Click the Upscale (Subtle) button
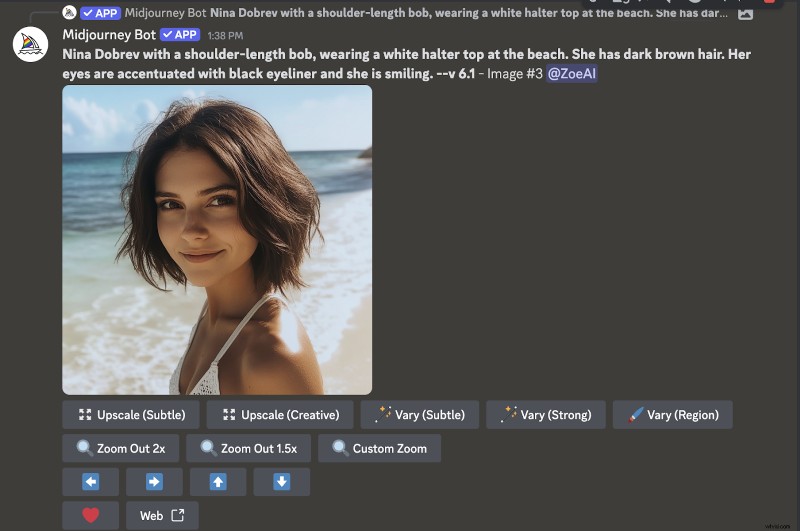Screen dimensions: 800x531 130,415
